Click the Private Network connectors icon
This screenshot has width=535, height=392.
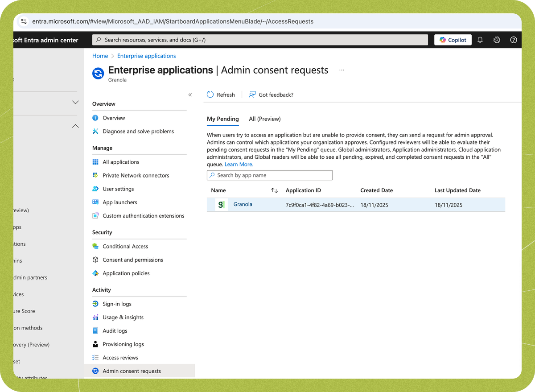coord(95,175)
